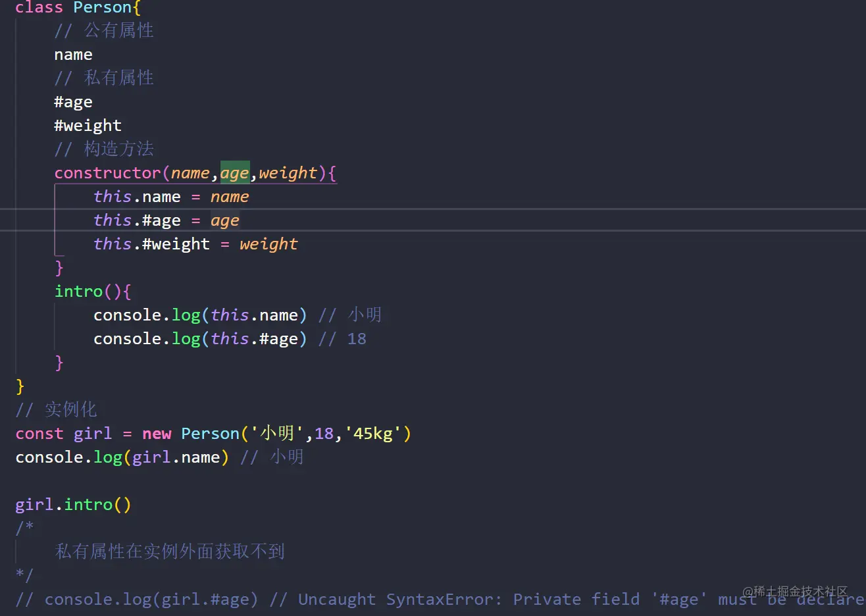
Task: Click the public field declaration 'name'
Action: [x=73, y=55]
